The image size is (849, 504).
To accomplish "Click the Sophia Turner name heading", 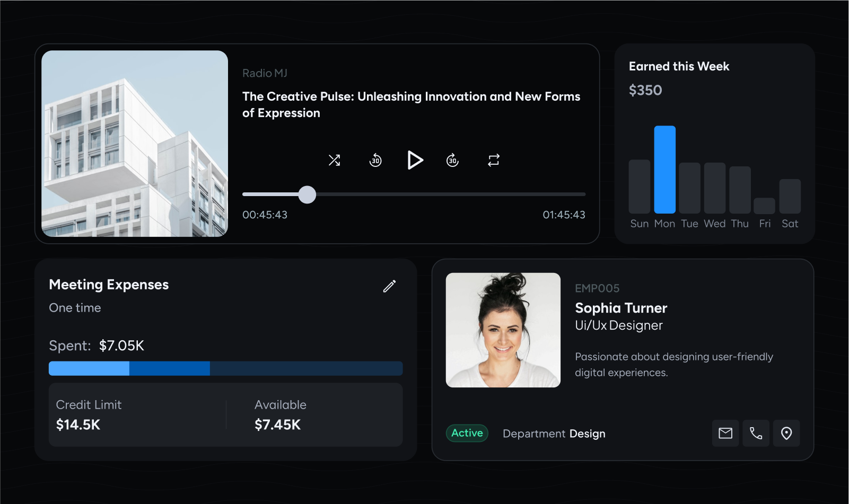I will point(621,308).
